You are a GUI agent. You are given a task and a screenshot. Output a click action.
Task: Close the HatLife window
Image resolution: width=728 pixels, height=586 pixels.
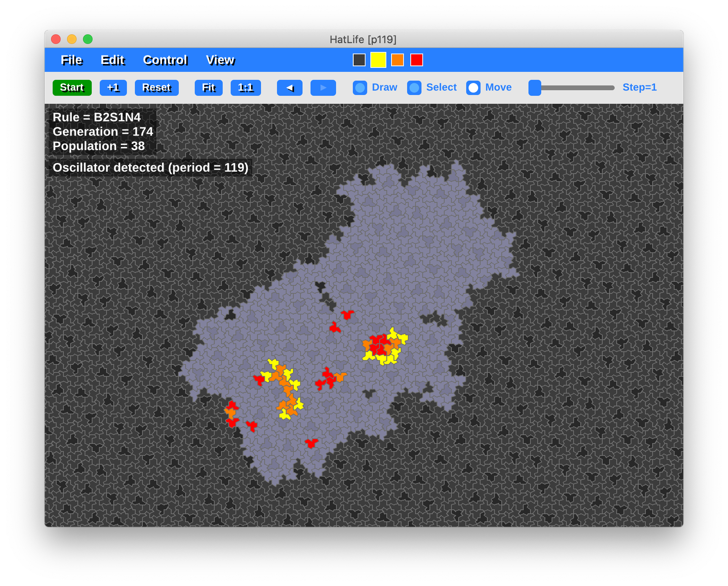(56, 39)
